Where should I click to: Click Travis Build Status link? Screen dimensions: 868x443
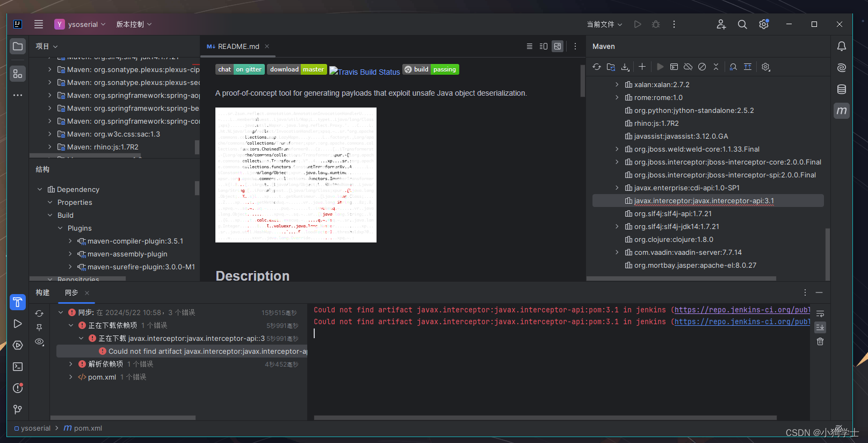pyautogui.click(x=365, y=72)
